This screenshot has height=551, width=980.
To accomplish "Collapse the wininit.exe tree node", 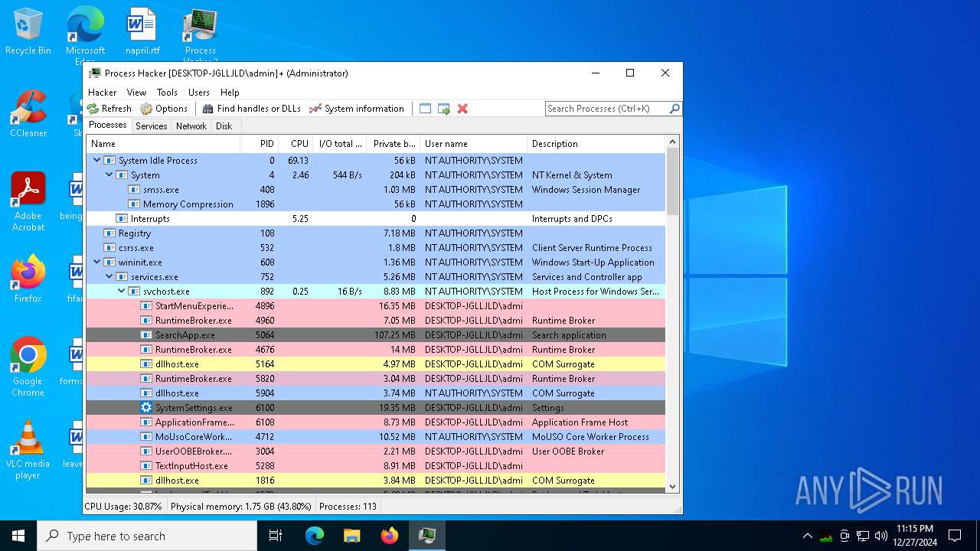I will tap(96, 262).
